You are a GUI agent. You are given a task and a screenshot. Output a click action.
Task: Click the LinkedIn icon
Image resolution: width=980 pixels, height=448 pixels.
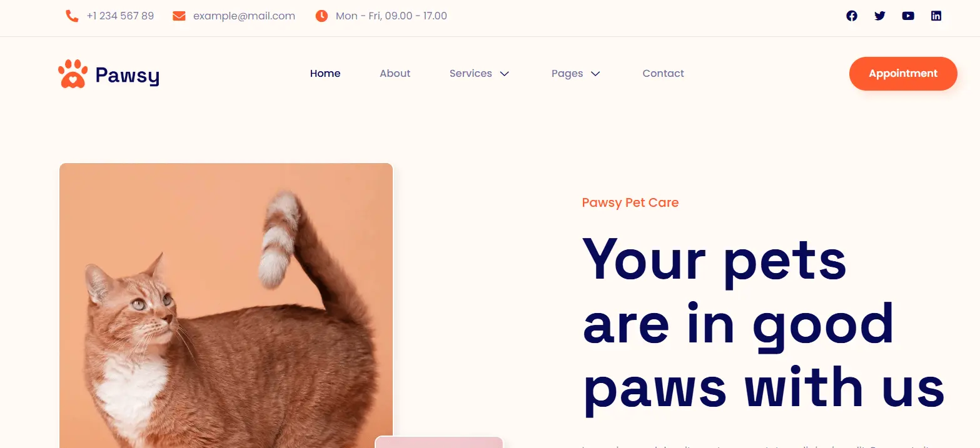(x=936, y=16)
